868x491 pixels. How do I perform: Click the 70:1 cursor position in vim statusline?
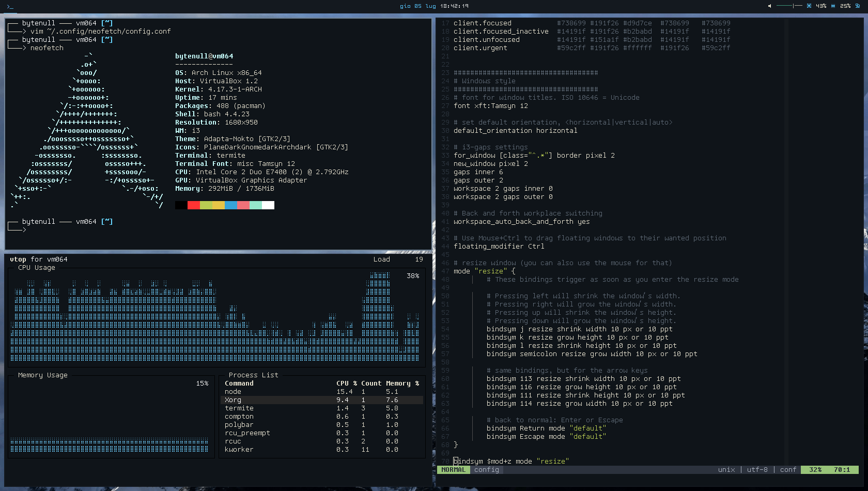click(842, 470)
